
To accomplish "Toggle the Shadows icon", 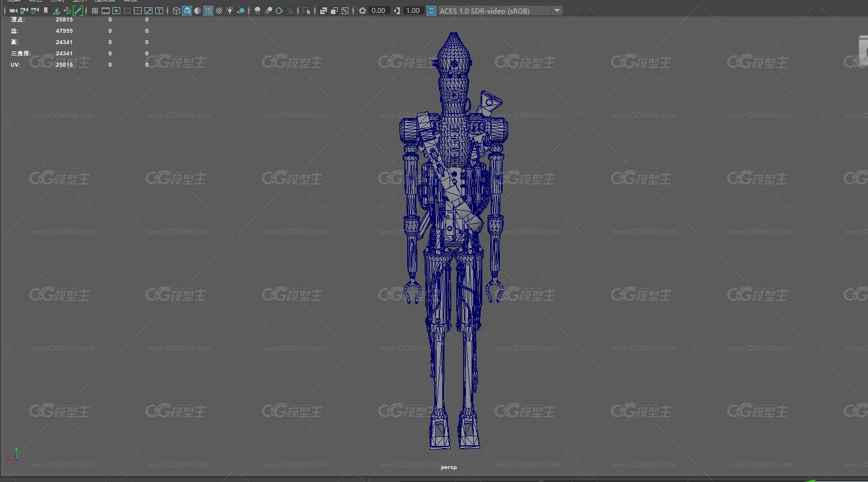I will 241,11.
